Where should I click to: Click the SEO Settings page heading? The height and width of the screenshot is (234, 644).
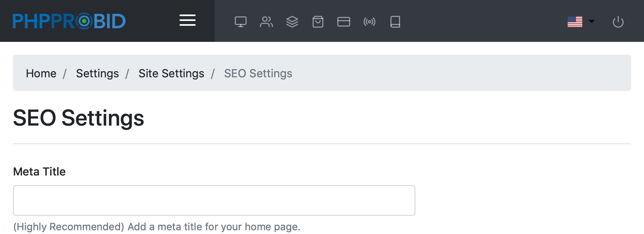tap(78, 118)
